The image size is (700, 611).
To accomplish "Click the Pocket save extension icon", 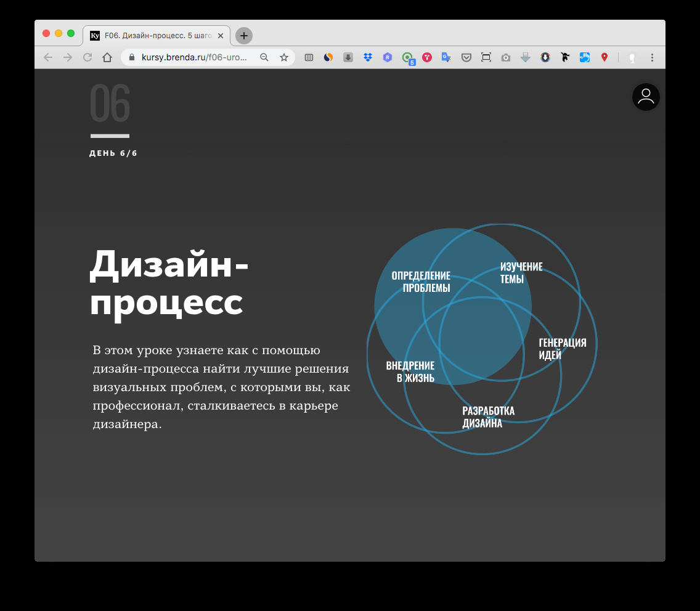I will point(466,57).
